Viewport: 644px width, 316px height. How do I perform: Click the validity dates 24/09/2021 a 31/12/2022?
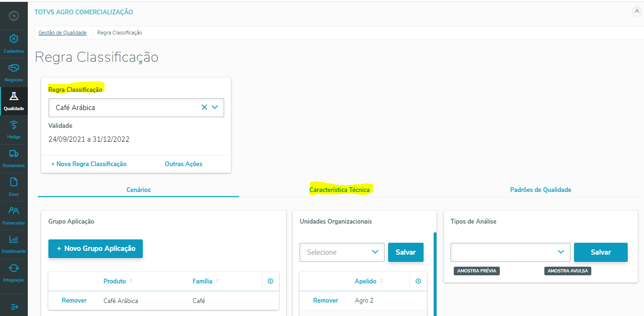(89, 139)
